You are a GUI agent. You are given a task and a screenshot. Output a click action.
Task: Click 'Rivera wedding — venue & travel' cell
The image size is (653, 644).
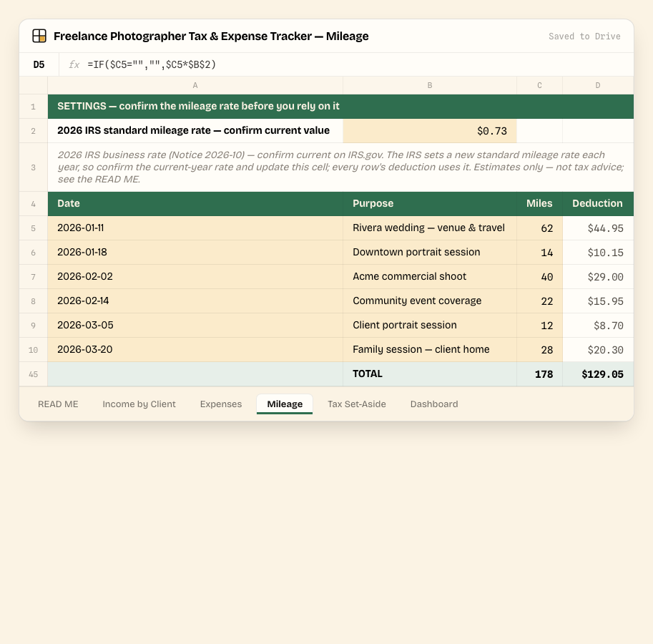(x=430, y=228)
